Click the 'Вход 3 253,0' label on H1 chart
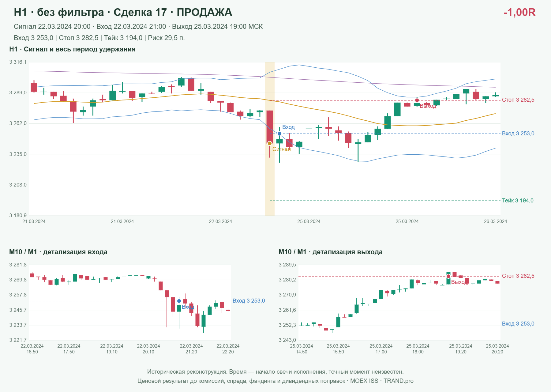 [x=518, y=134]
